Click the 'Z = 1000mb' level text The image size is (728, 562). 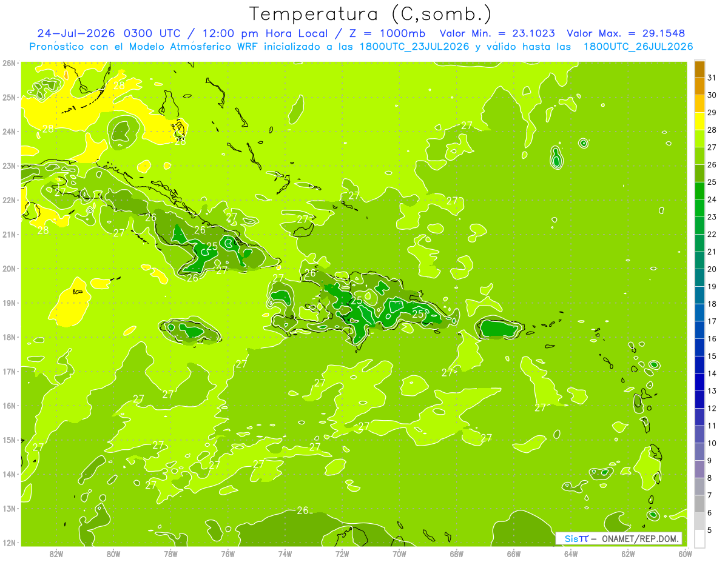[x=387, y=33]
